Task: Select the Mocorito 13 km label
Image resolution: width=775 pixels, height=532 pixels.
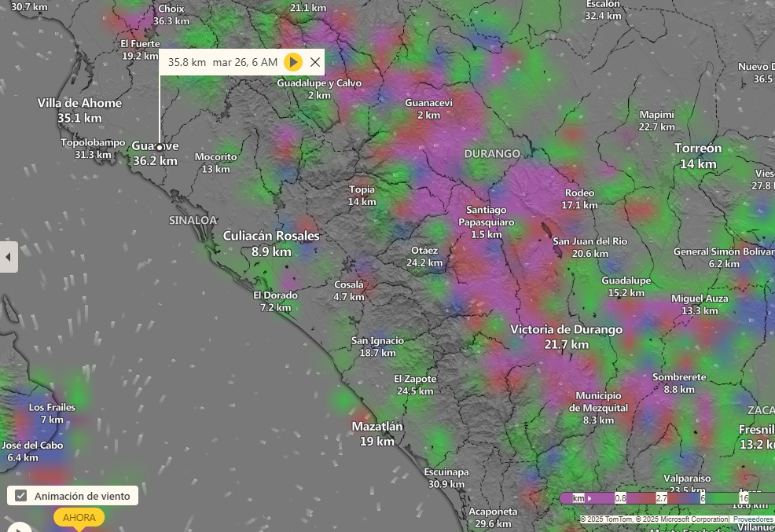Action: click(215, 163)
